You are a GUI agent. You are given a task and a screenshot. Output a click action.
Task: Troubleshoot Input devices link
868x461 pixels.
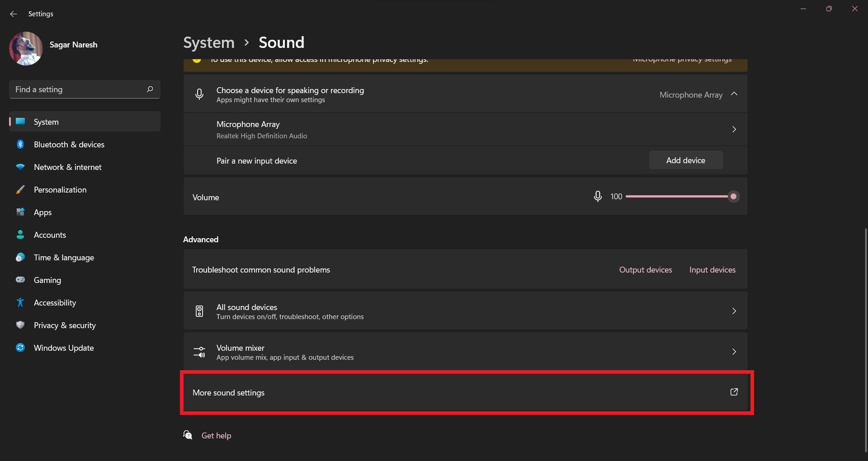pyautogui.click(x=712, y=270)
